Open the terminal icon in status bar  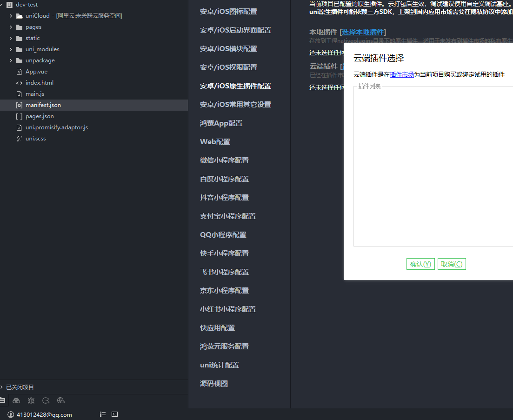pyautogui.click(x=115, y=414)
